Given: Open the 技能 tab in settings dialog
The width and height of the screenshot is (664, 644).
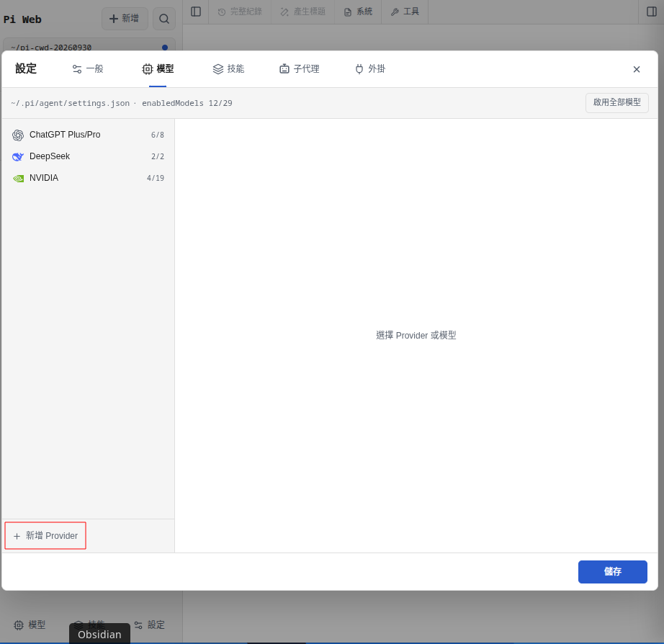Looking at the screenshot, I should click(229, 68).
